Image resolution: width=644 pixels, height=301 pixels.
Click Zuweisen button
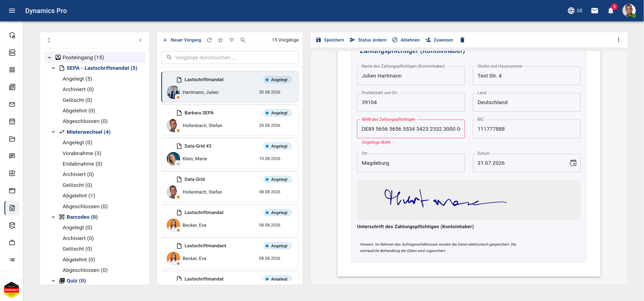439,40
